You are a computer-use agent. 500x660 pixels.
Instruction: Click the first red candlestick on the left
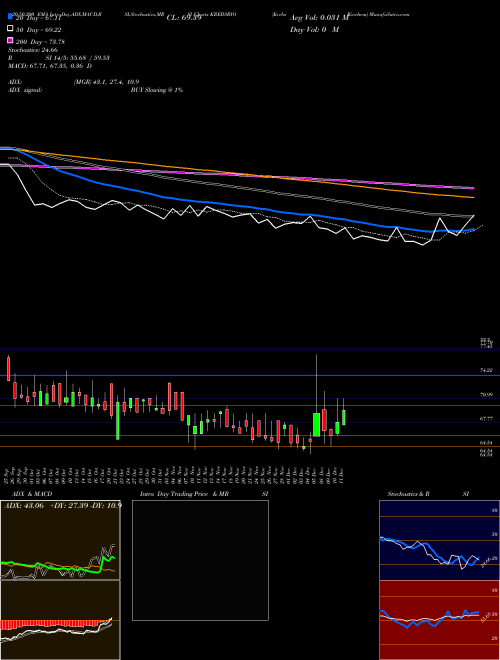[8, 369]
